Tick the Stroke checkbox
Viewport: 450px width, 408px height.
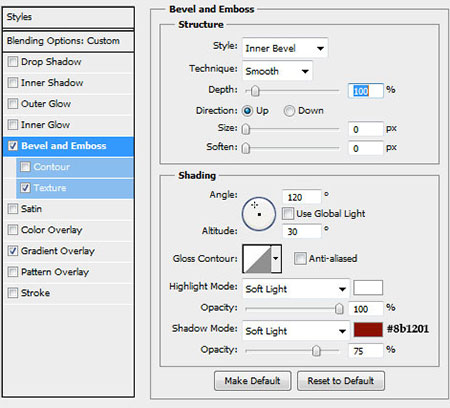pyautogui.click(x=13, y=293)
